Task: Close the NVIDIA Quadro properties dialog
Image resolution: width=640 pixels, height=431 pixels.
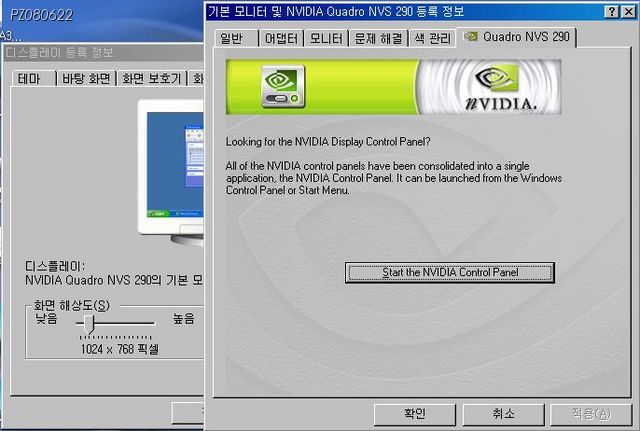Action: coord(629,12)
